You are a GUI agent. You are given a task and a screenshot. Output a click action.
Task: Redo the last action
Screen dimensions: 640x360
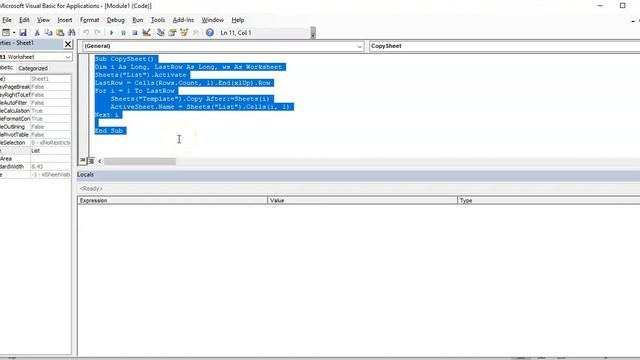pos(98,33)
